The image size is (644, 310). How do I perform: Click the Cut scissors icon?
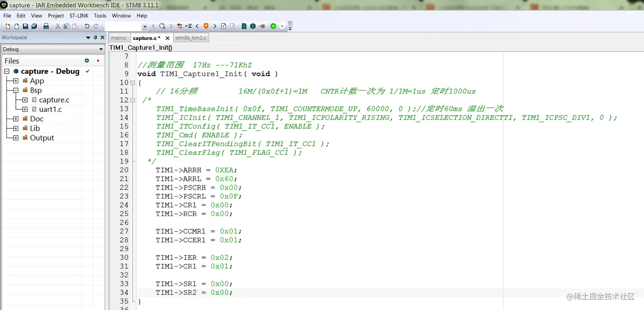click(58, 26)
